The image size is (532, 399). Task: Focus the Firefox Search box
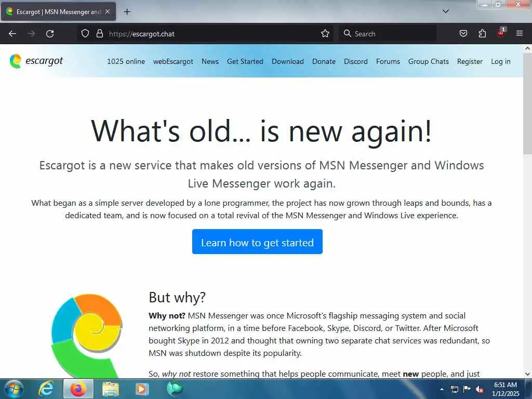tap(388, 34)
